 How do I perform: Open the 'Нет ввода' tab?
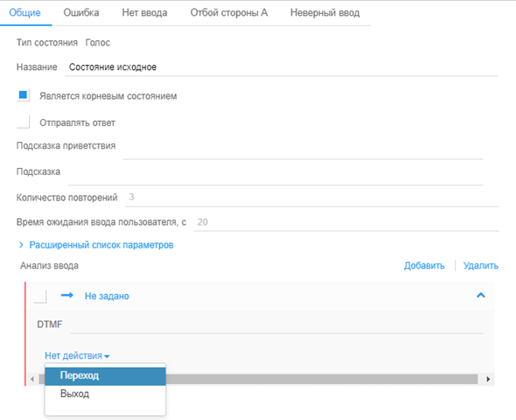[x=144, y=12]
